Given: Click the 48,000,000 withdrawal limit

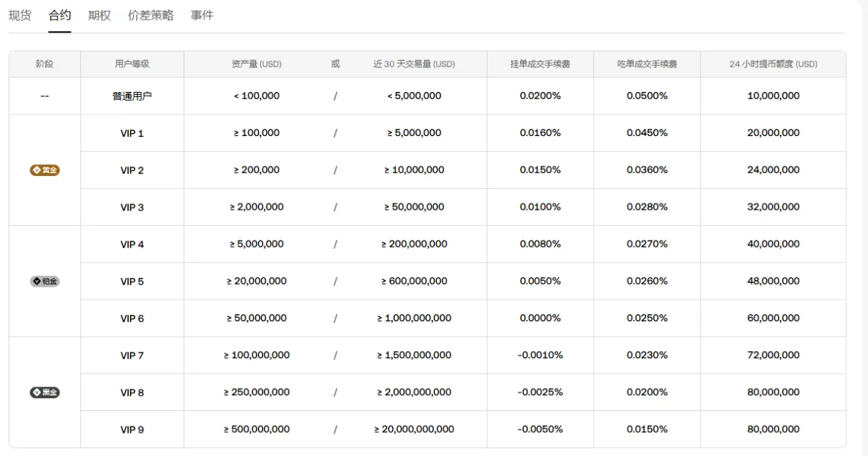Looking at the screenshot, I should tap(773, 281).
